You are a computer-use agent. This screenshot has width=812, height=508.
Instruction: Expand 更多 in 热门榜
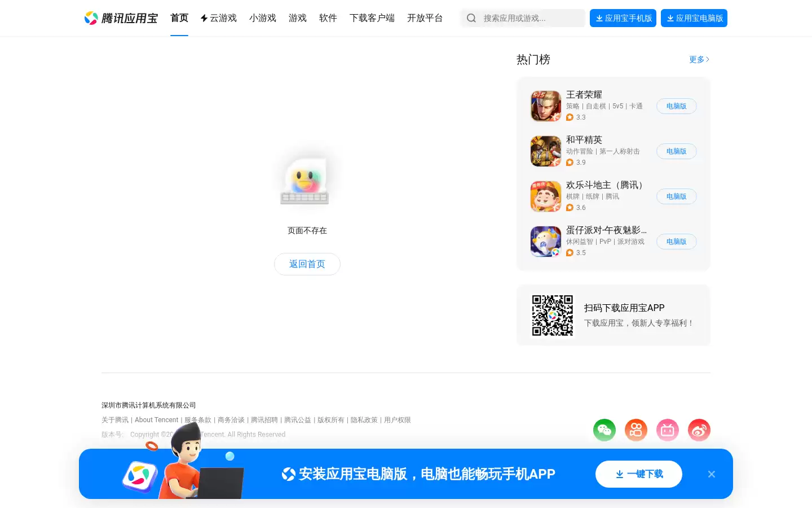(x=699, y=59)
